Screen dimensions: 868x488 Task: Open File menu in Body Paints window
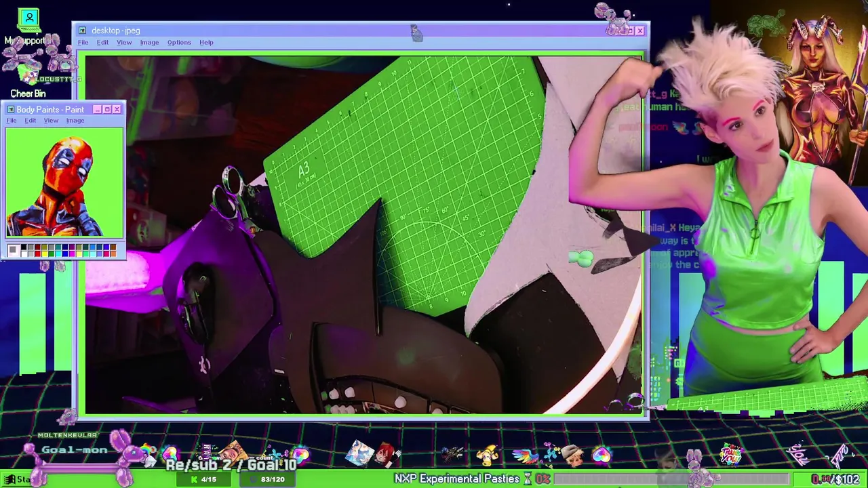12,121
